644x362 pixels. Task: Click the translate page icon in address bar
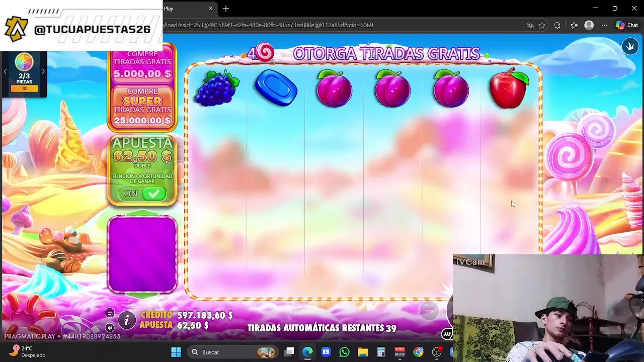click(530, 25)
